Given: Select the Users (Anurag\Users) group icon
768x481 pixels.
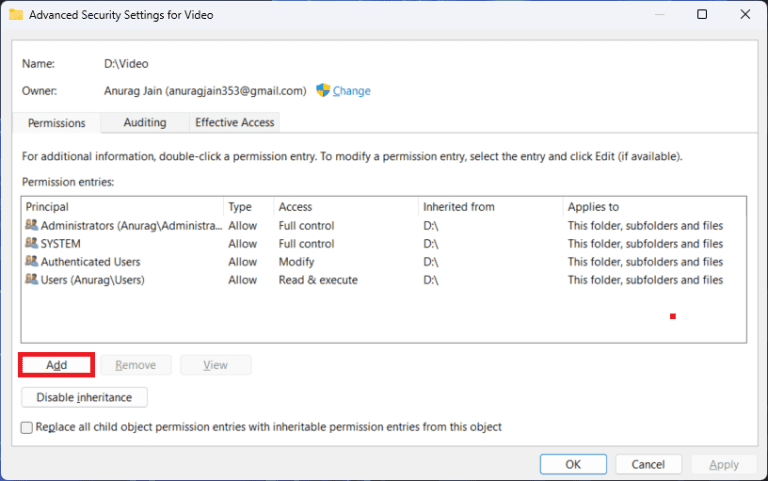Looking at the screenshot, I should [32, 280].
